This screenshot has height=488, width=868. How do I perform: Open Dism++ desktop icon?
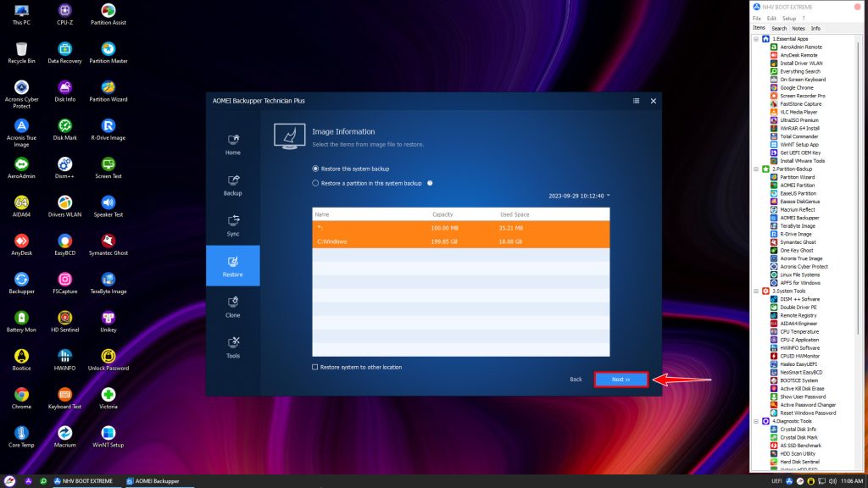tap(64, 168)
